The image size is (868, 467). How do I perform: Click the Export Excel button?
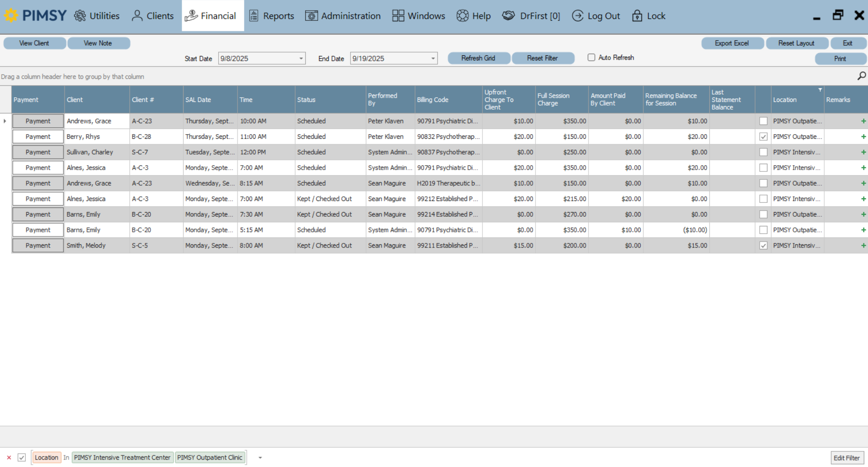pos(732,43)
